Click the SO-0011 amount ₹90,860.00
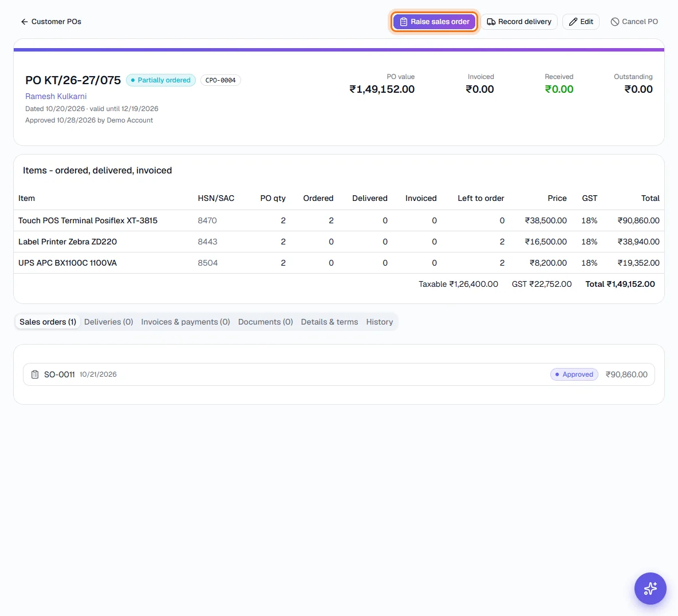 click(626, 374)
